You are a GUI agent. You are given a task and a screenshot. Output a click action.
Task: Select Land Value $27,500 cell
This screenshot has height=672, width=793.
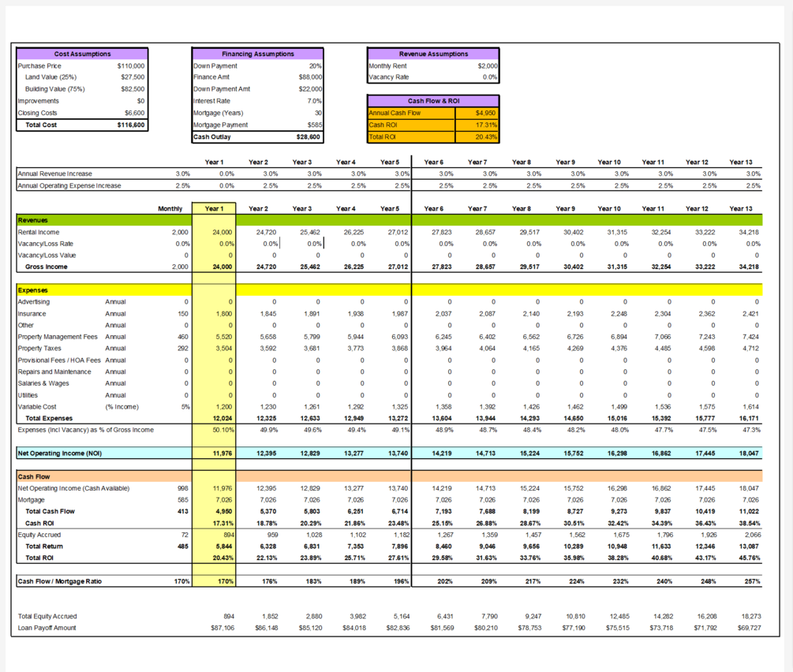click(x=133, y=77)
